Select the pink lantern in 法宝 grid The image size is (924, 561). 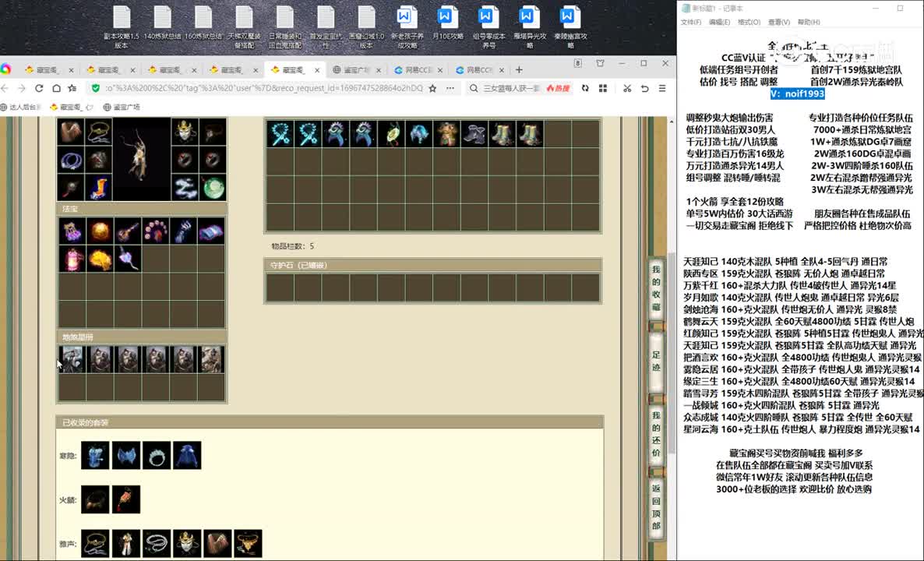[72, 259]
